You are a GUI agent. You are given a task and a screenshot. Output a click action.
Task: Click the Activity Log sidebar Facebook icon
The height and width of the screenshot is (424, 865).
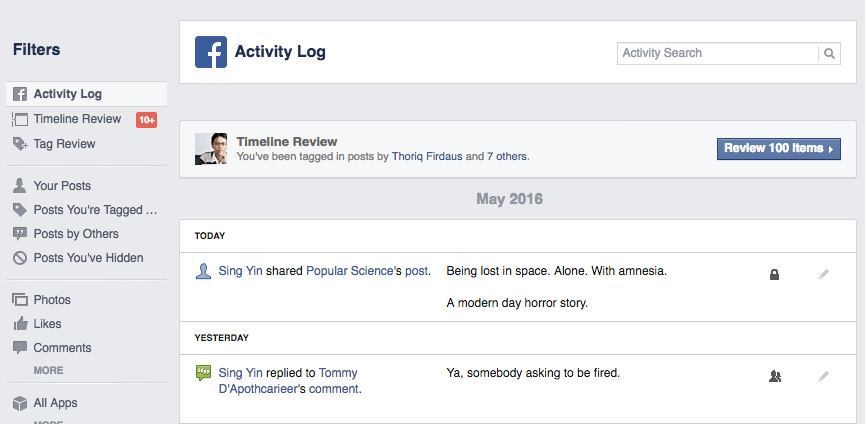(x=20, y=94)
